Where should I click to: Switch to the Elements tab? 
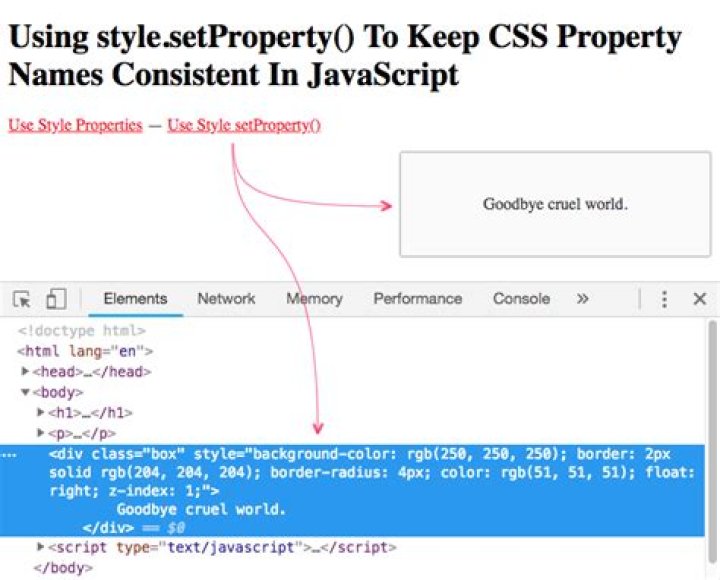click(x=135, y=299)
